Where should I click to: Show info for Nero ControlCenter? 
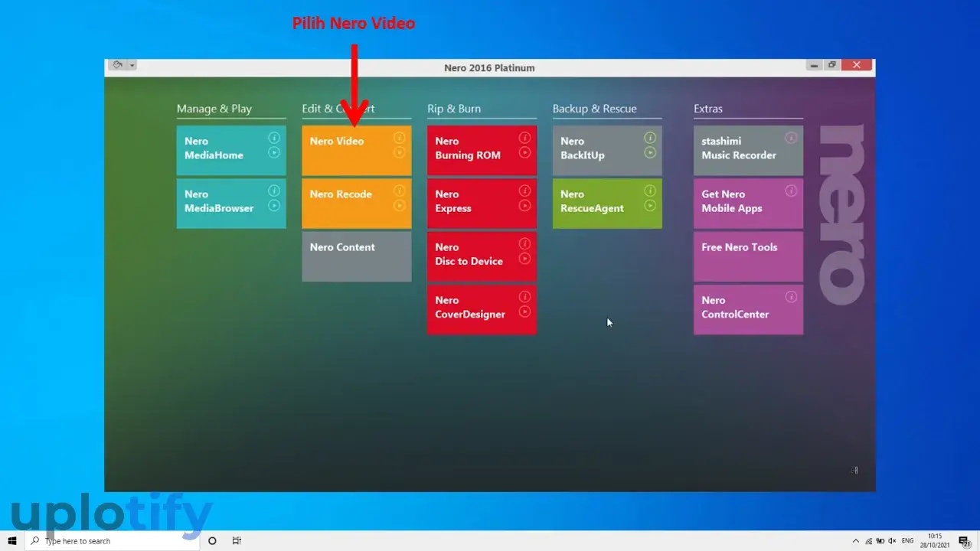click(791, 297)
